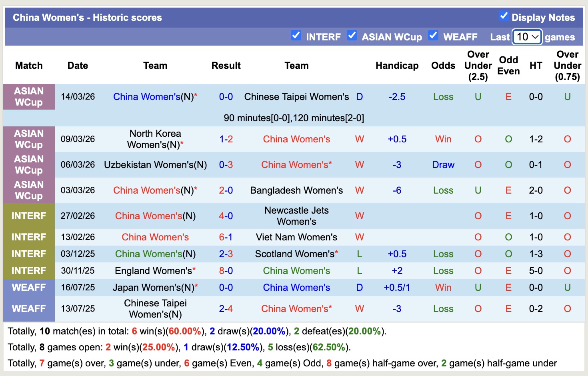Click the Handicap column header

(397, 65)
